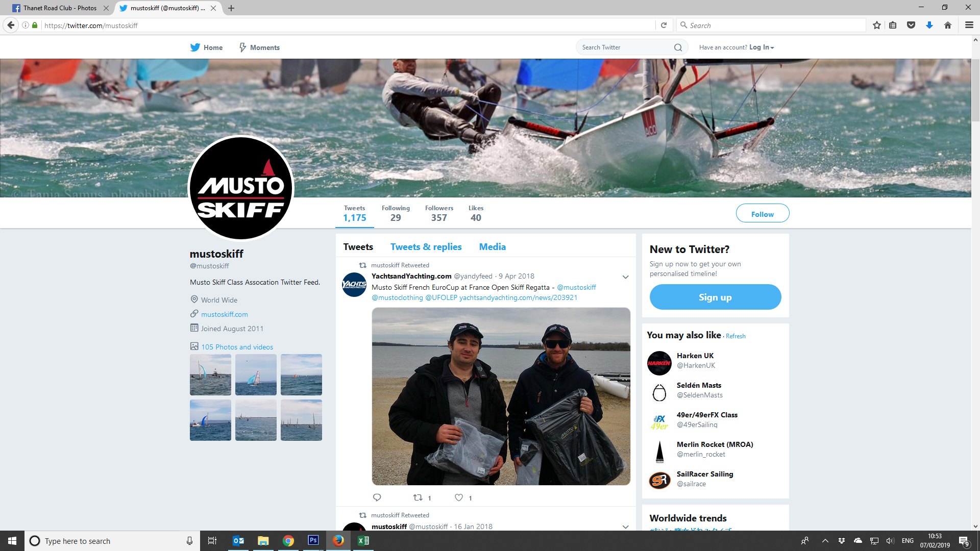Image resolution: width=980 pixels, height=551 pixels.
Task: Save page to Pocket
Action: pos(911,25)
